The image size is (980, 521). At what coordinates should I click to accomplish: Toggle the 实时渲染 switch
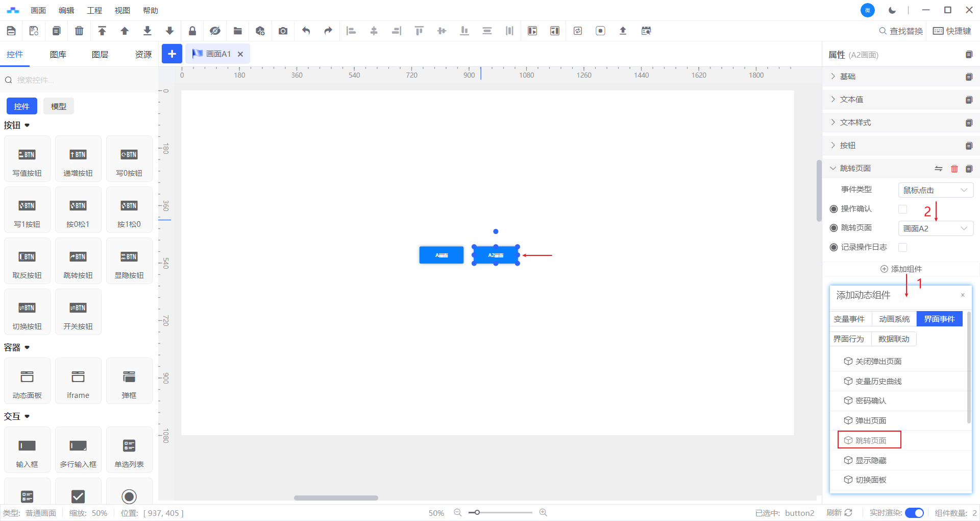pos(914,513)
